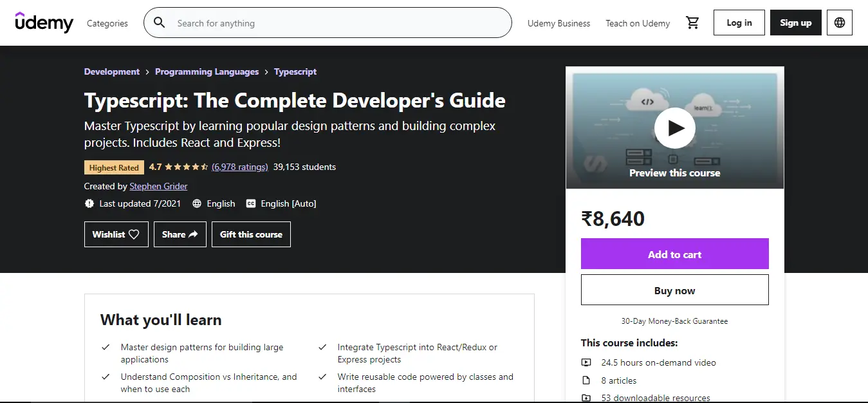Click 'English [Auto]' caption text
Viewport: 868px width, 403px height.
(x=288, y=203)
